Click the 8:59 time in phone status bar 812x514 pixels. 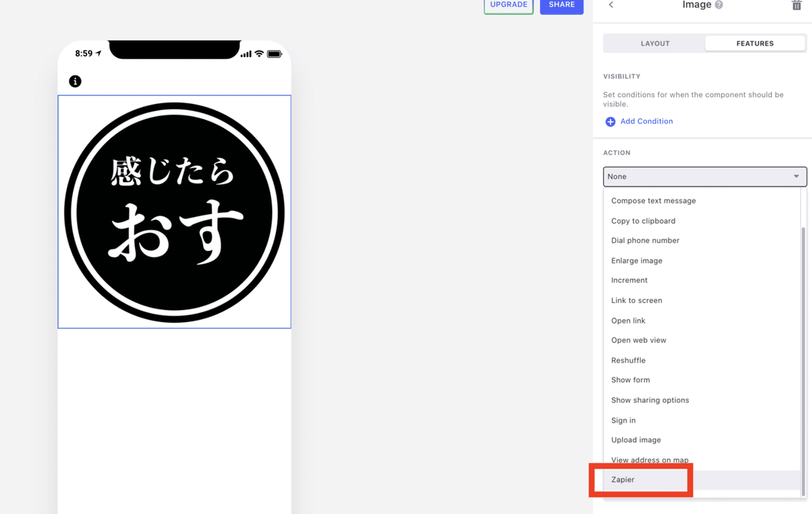pyautogui.click(x=84, y=53)
